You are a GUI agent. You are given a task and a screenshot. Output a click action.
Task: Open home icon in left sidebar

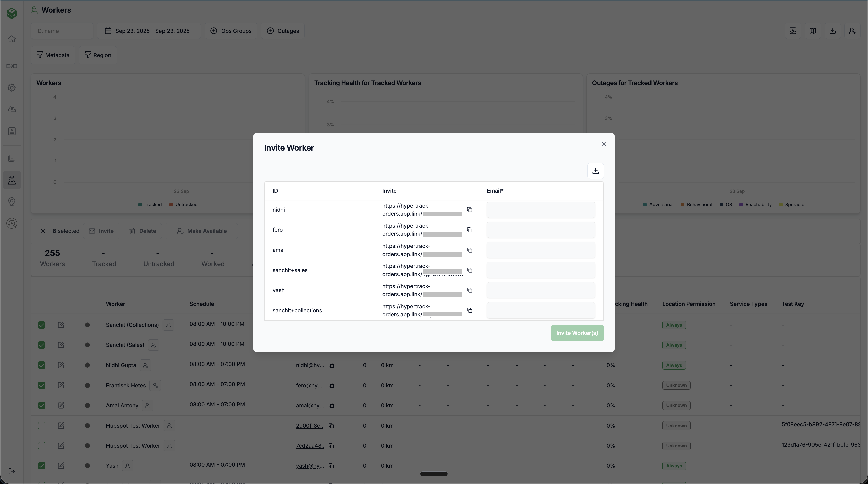[12, 39]
